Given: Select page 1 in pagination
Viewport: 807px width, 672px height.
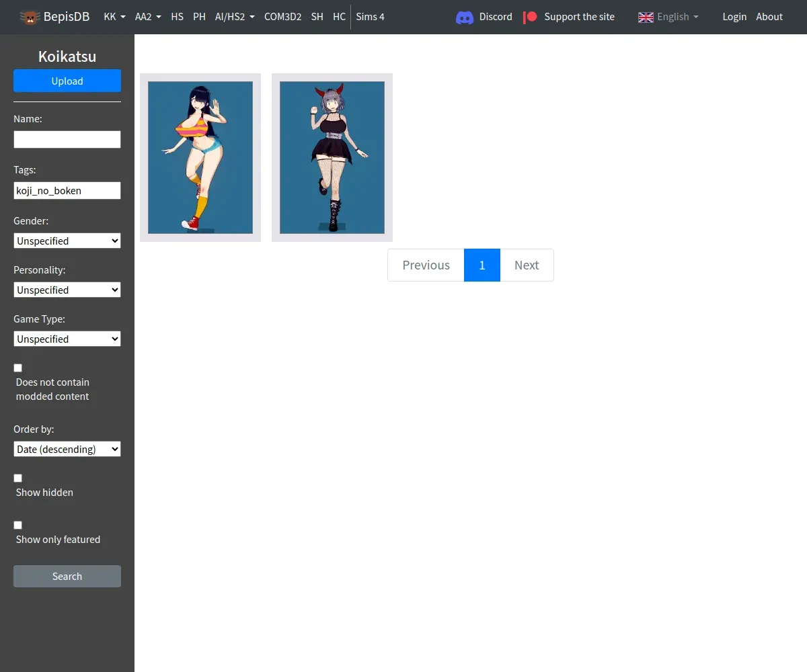Looking at the screenshot, I should 482,265.
